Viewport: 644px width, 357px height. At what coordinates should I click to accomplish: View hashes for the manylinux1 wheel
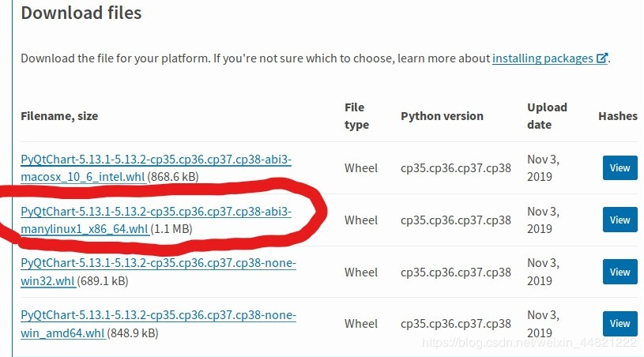click(x=620, y=220)
